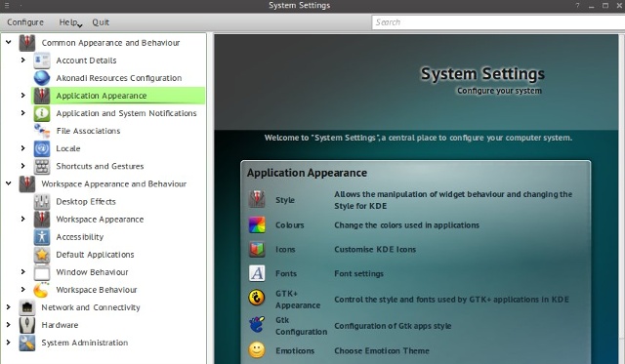Image resolution: width=625 pixels, height=364 pixels.
Task: Open the Style module link
Action: (x=285, y=200)
